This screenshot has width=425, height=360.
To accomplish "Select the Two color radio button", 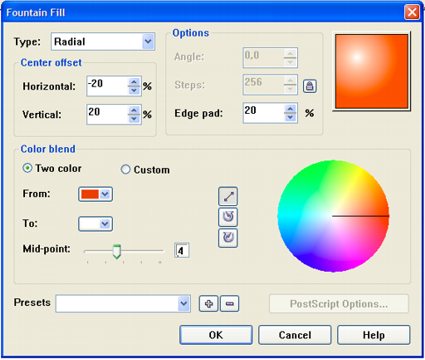I will pos(27,168).
